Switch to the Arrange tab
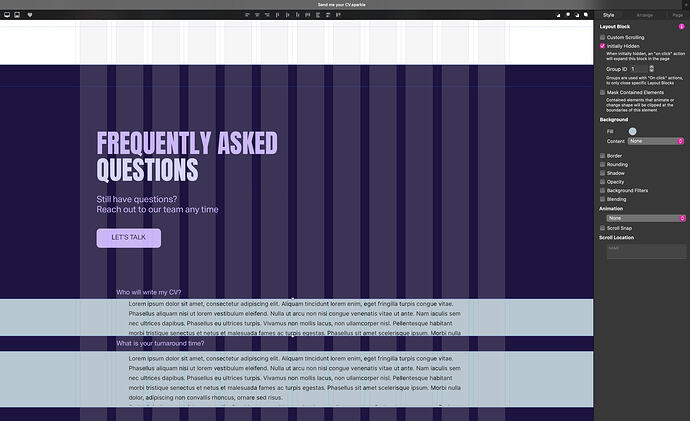 click(644, 15)
